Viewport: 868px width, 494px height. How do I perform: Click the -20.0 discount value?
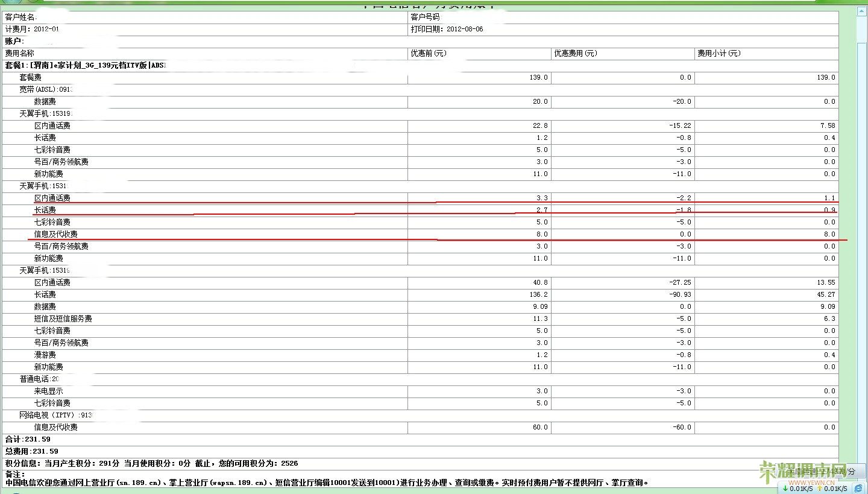(682, 101)
